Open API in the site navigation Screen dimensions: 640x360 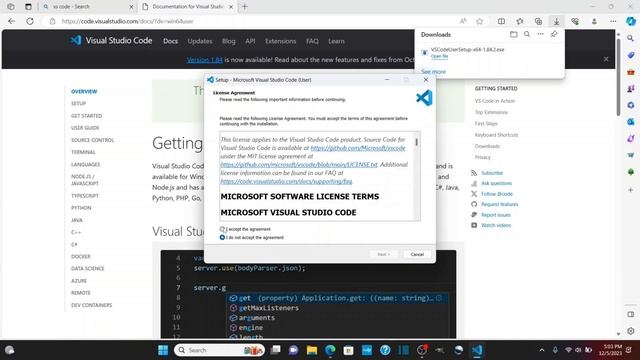click(250, 41)
